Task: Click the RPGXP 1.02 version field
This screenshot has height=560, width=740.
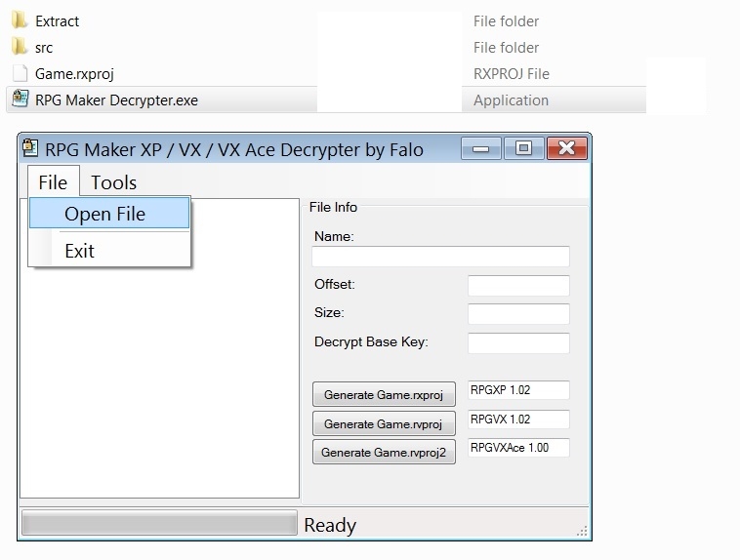Action: point(518,390)
